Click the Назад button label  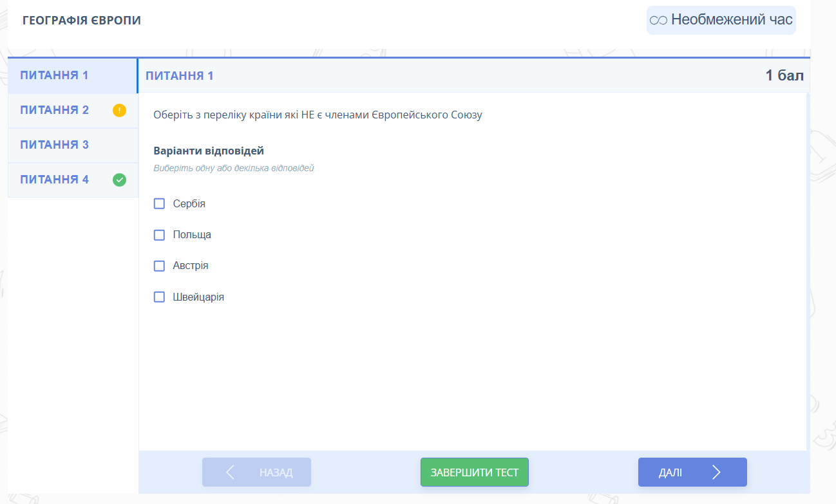276,472
